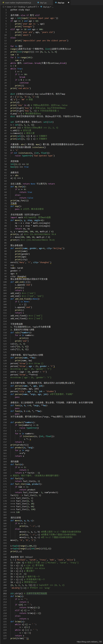Click the unsaved dot on day2.py tab

click(69, 2)
